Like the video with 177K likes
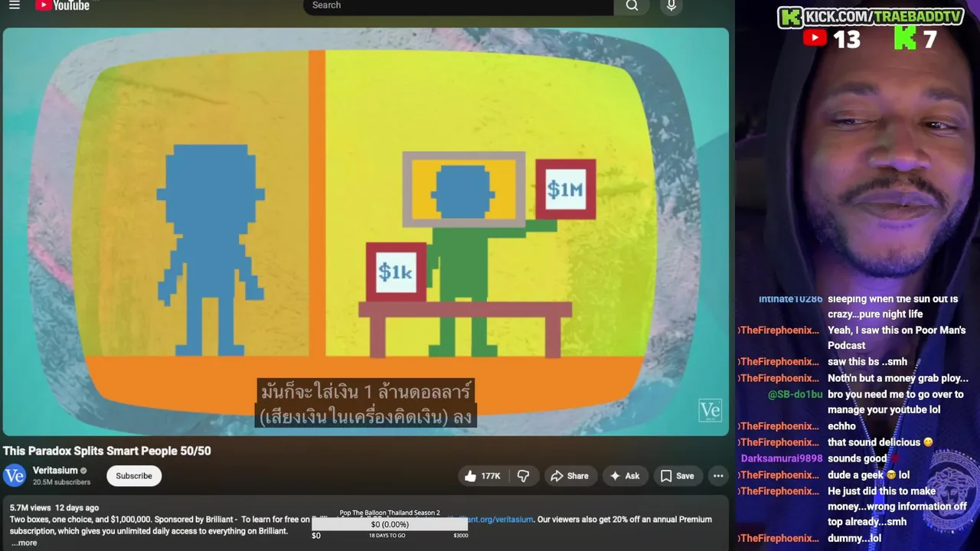This screenshot has width=980, height=551. click(482, 476)
